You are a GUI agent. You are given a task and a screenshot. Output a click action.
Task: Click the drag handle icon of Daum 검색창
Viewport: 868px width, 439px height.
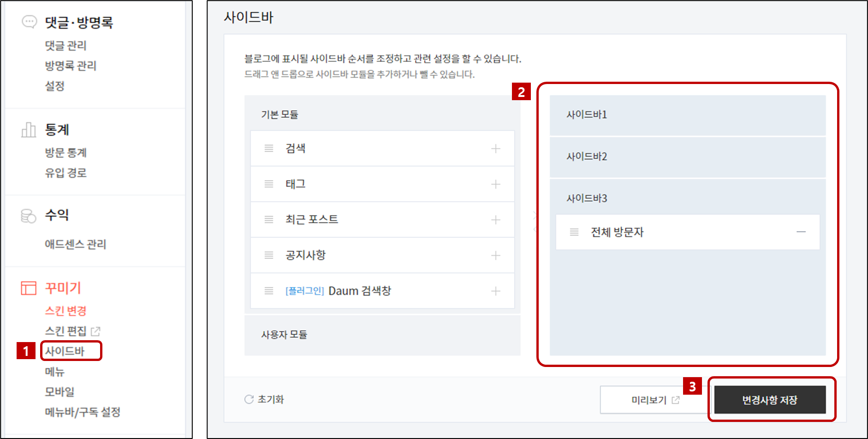(269, 291)
